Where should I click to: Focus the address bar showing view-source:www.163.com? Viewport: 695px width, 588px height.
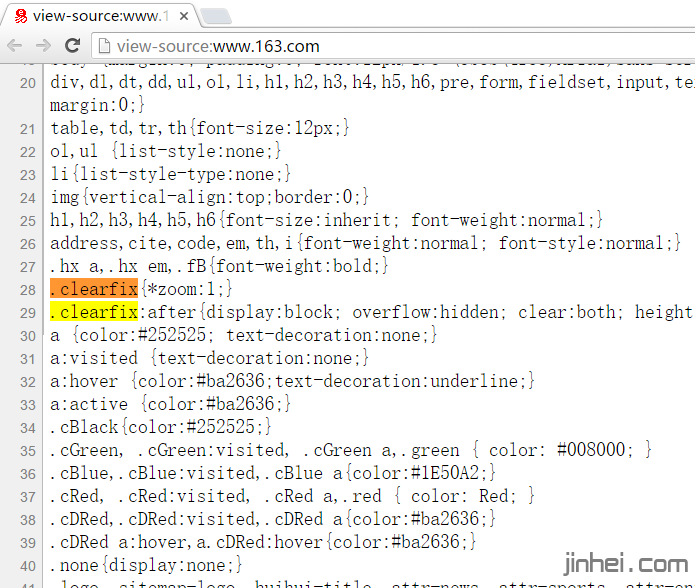394,46
